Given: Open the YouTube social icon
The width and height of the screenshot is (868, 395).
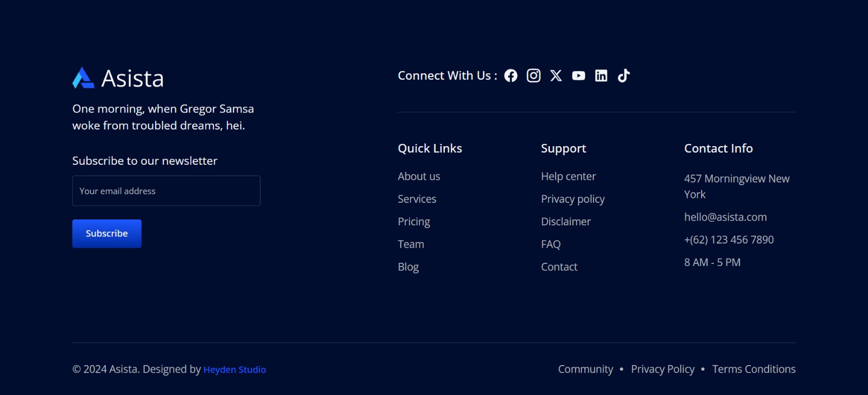Looking at the screenshot, I should point(579,75).
